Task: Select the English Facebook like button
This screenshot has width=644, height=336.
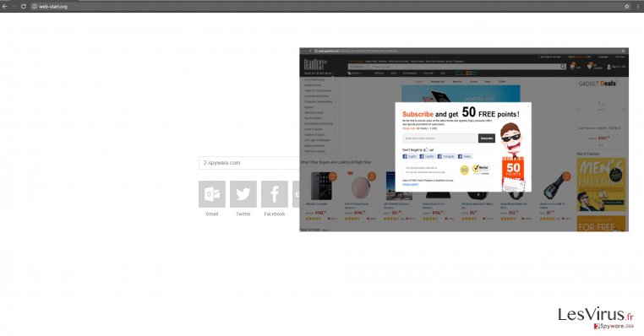Action: (x=410, y=156)
